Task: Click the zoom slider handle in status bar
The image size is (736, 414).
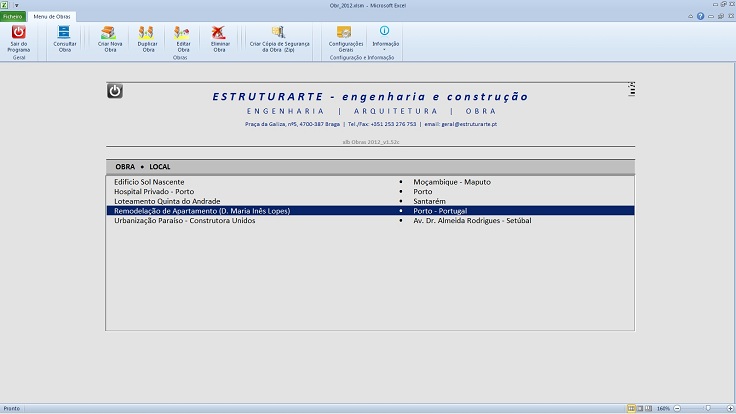Action: click(x=706, y=408)
